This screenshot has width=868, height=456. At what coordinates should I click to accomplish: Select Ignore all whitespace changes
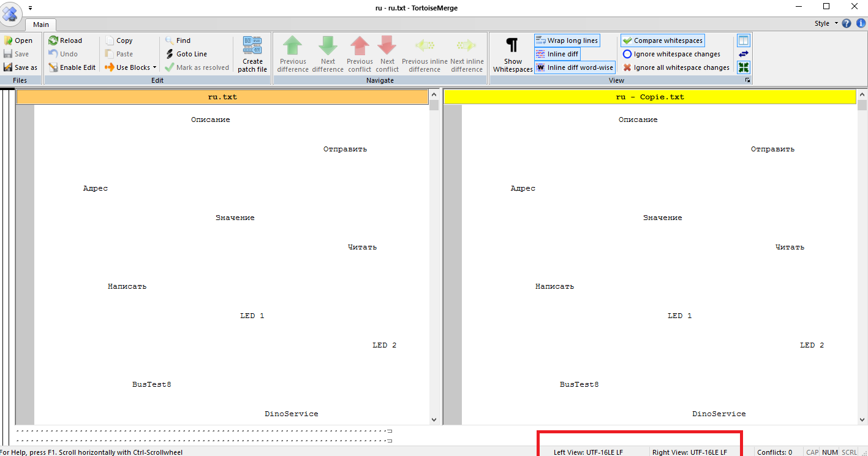pos(676,67)
